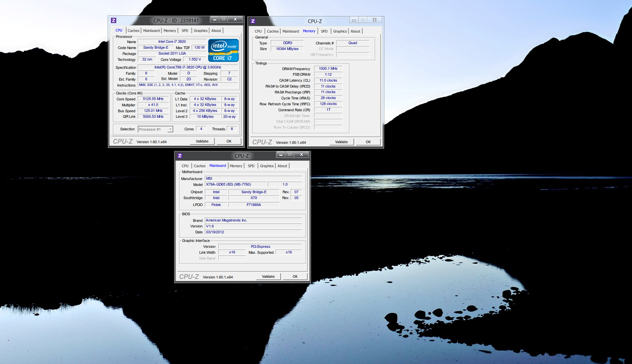This screenshot has height=364, width=632.
Task: Click the Graphic Interface version PCI-Express
Action: pyautogui.click(x=260, y=247)
